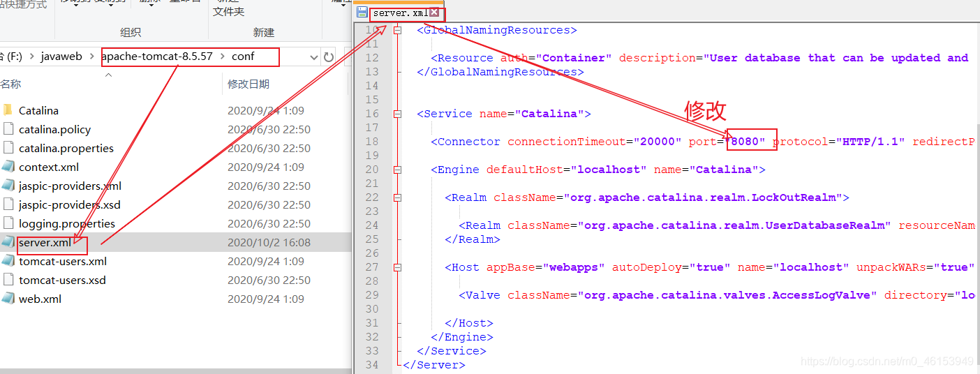This screenshot has width=980, height=374.
Task: Select the tomcat-users.xml file name
Action: click(63, 261)
